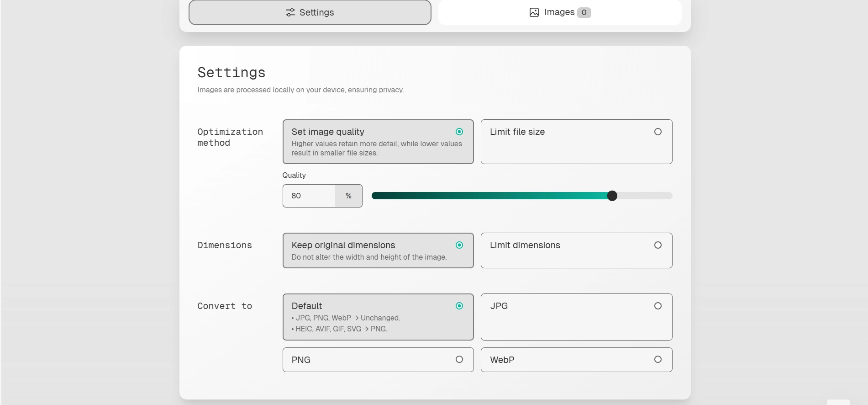Click the Limit dimensions radio circle

coord(658,245)
